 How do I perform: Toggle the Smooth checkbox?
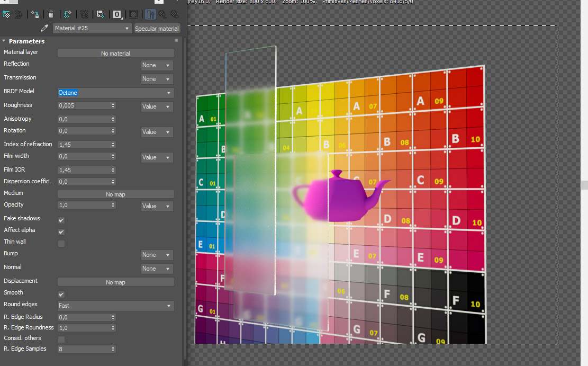pos(61,294)
